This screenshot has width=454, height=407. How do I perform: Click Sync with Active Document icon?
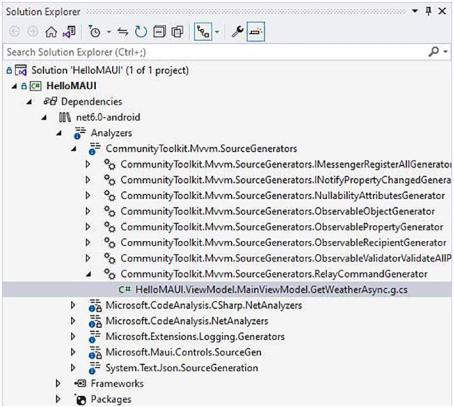[123, 32]
